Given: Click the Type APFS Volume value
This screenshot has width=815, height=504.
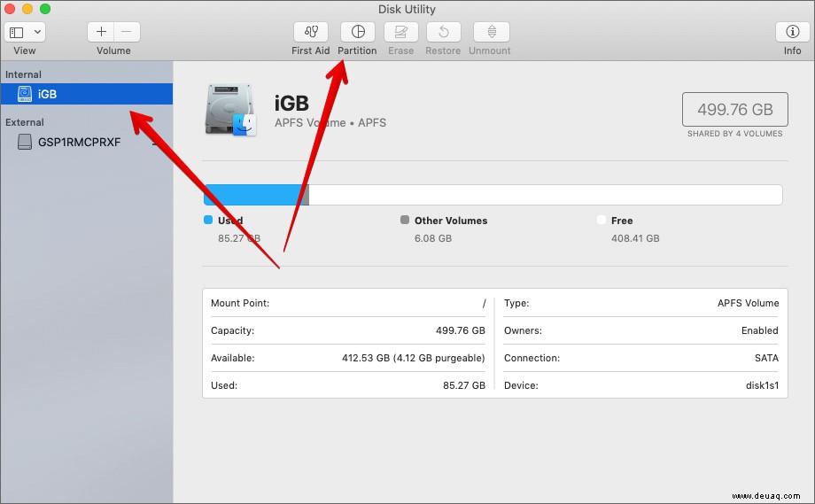Looking at the screenshot, I should (x=748, y=303).
